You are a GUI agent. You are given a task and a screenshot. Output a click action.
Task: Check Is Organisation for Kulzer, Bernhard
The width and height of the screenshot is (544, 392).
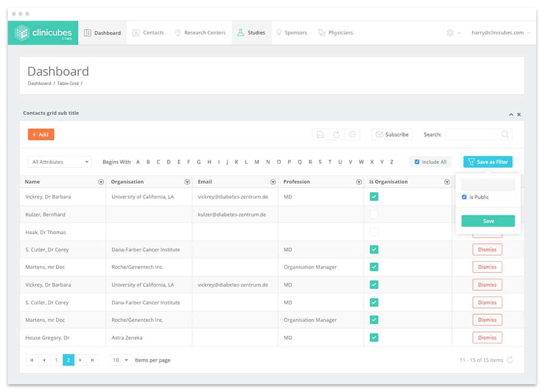(x=374, y=214)
